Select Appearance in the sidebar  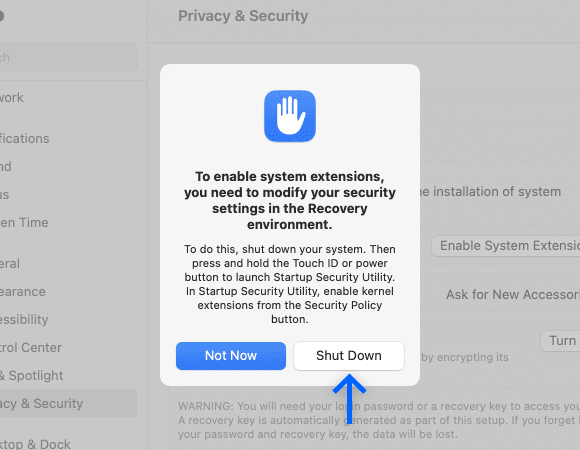[x=23, y=291]
